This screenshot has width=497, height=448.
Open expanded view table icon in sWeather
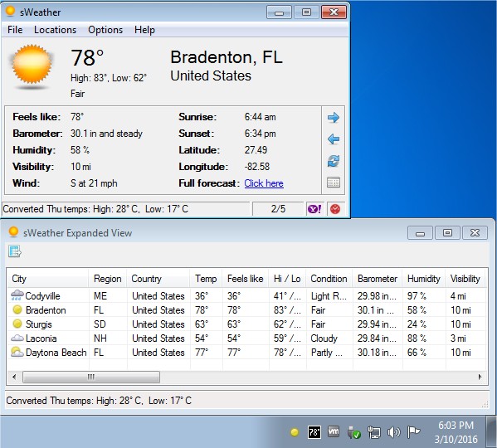pyautogui.click(x=333, y=183)
